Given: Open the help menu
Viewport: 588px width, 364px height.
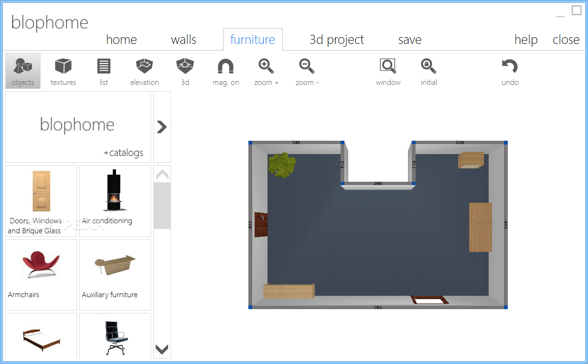Looking at the screenshot, I should (x=526, y=40).
